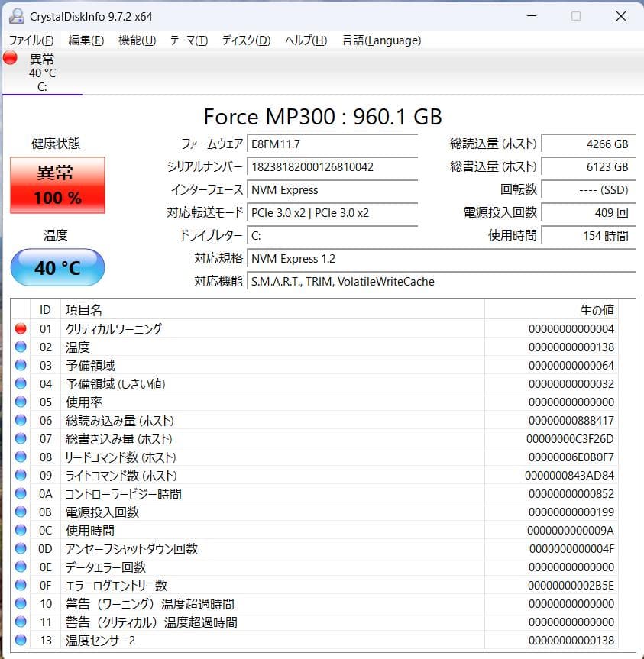This screenshot has height=659, width=644.
Task: Click the blue lamp next to 予備領域
Action: [19, 365]
